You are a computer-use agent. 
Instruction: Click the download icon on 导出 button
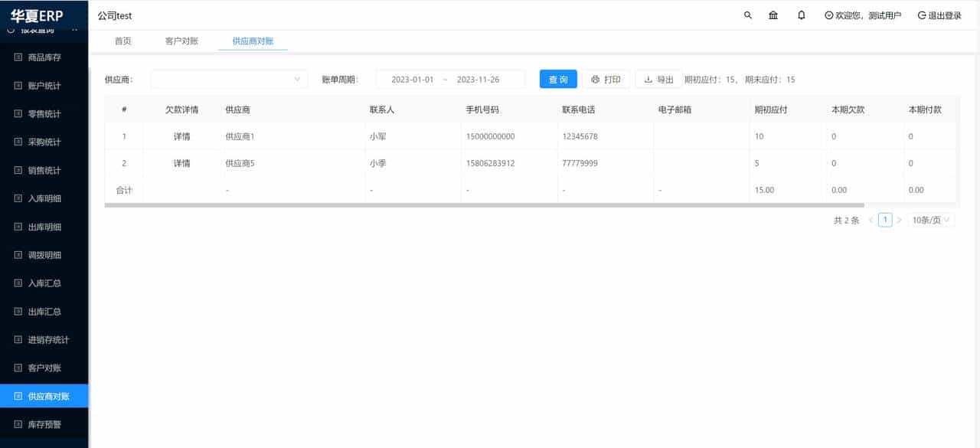pos(648,79)
